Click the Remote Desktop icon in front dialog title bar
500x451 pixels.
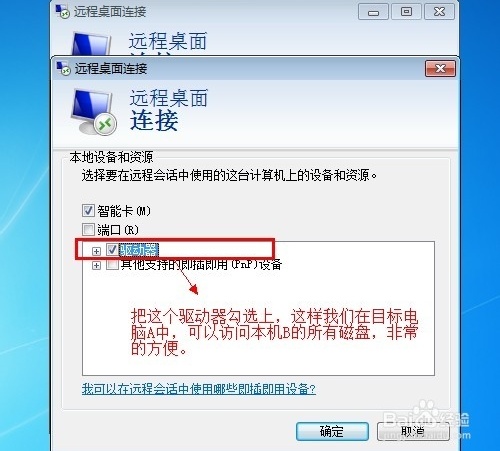(63, 68)
